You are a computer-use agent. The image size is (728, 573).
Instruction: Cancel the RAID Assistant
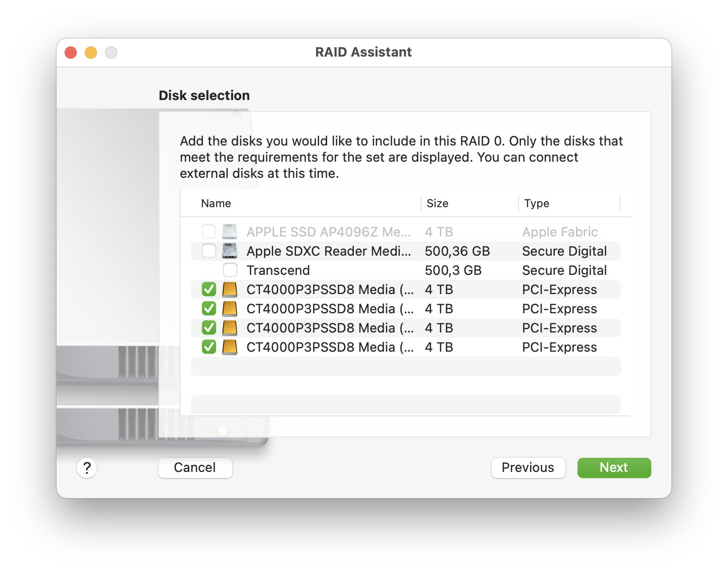point(195,468)
